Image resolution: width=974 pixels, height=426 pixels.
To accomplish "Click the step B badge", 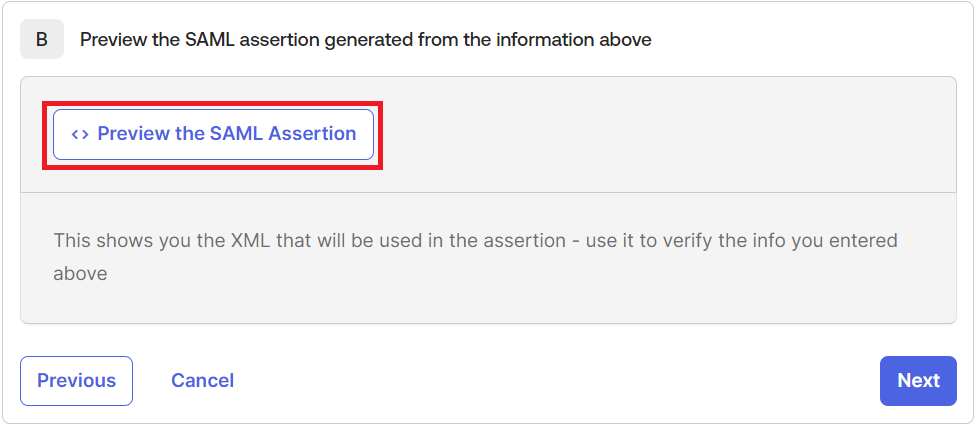I will 42,40.
